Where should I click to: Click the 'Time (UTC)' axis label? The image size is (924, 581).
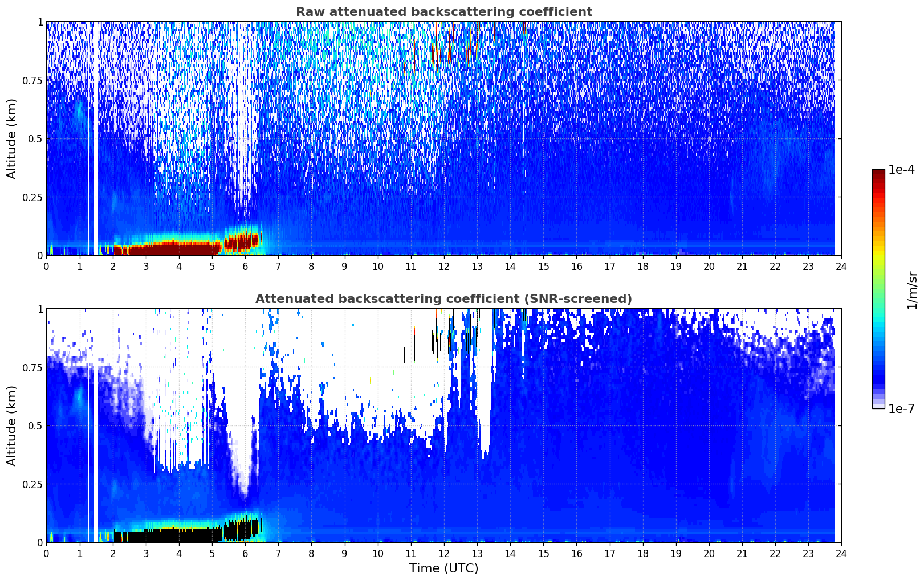[443, 568]
